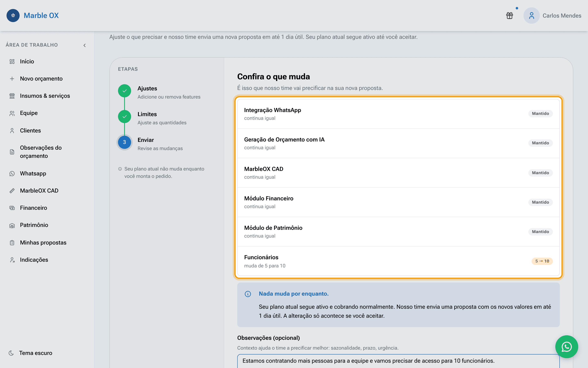Click the Marble OX brand name
Screen dimensions: 588x368
(41, 16)
